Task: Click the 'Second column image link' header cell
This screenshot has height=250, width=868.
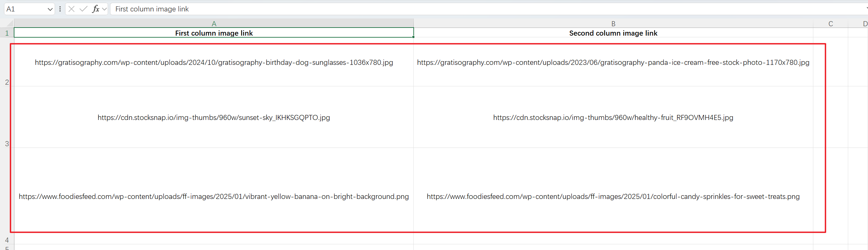Action: [613, 33]
